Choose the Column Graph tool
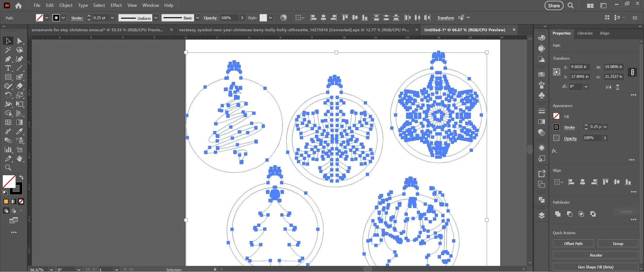The image size is (644, 272). click(x=8, y=150)
